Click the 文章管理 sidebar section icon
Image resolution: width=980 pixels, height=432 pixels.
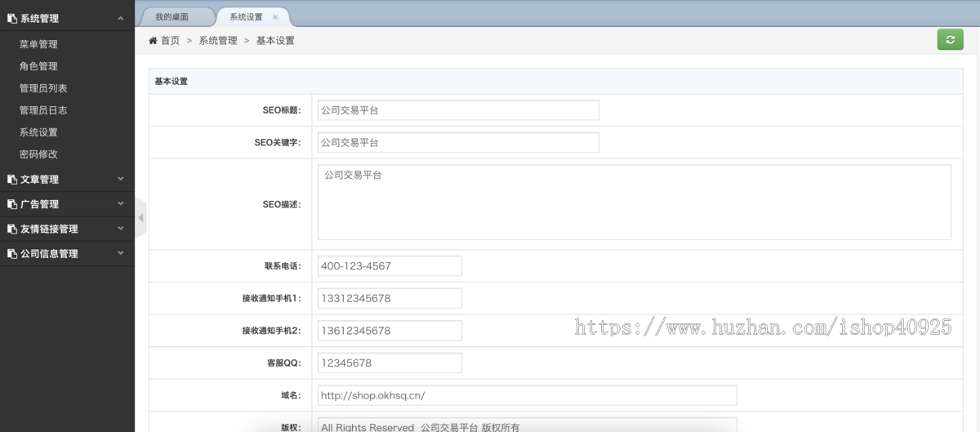12,180
